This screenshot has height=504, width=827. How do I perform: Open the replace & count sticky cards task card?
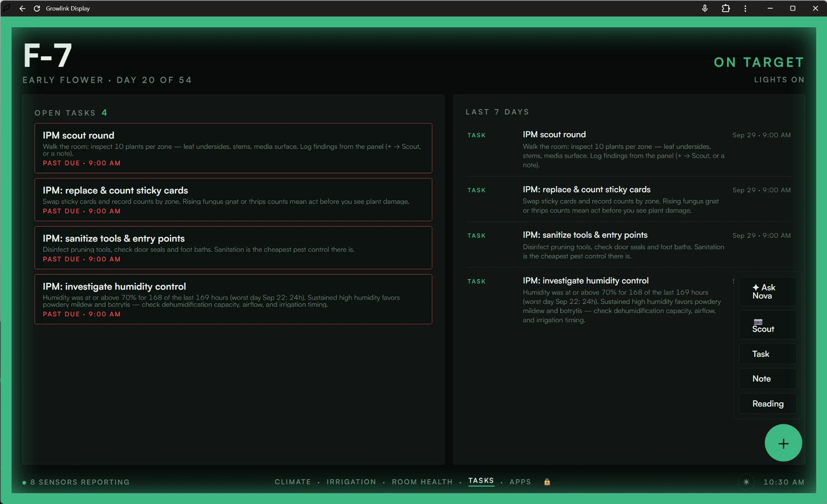coord(233,200)
